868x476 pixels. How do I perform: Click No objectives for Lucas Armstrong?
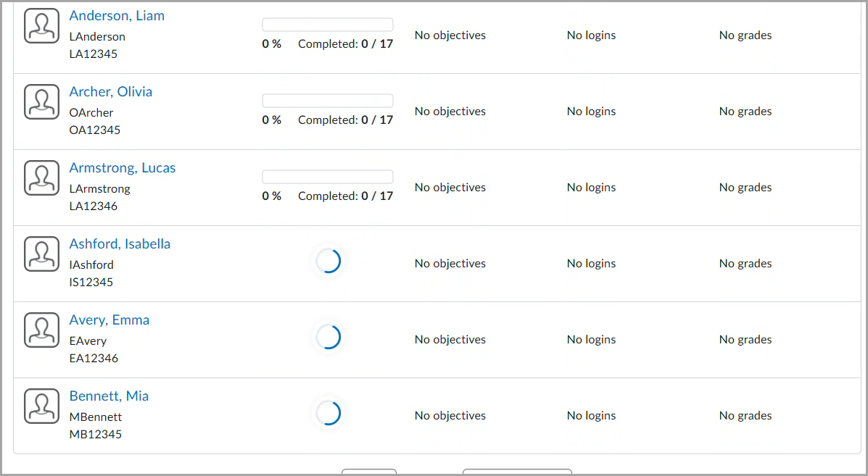pyautogui.click(x=450, y=187)
